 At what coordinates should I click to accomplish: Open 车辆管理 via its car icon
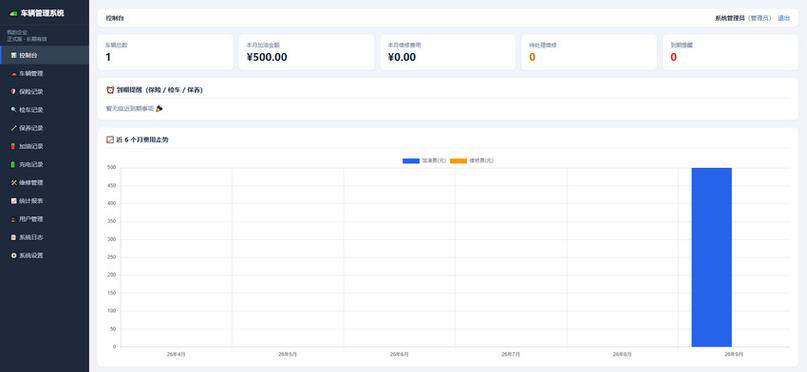point(14,74)
